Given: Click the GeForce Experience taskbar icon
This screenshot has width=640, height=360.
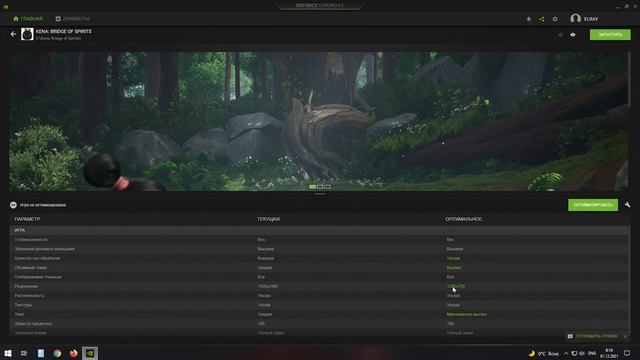Looking at the screenshot, I should click(x=90, y=353).
